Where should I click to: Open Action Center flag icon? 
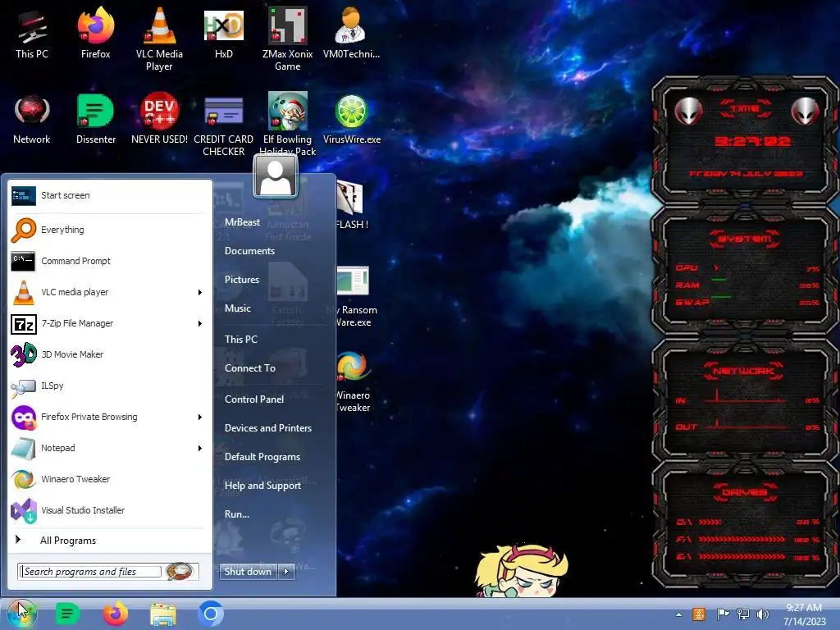point(723,614)
